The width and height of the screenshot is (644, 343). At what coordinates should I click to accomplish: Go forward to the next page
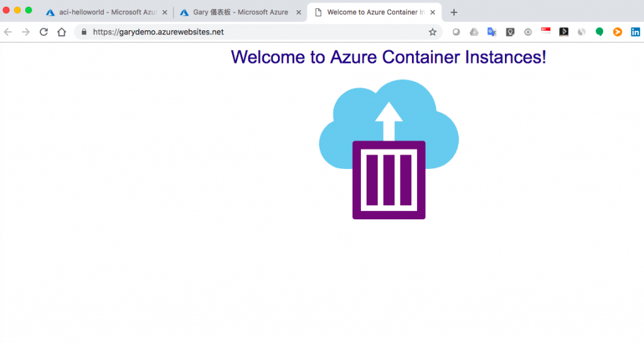(x=26, y=32)
